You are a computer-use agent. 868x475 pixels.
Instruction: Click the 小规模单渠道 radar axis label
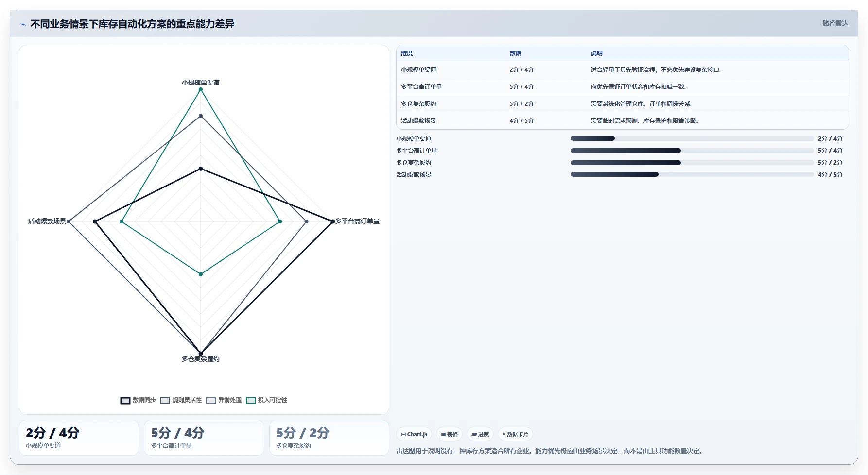pos(201,83)
